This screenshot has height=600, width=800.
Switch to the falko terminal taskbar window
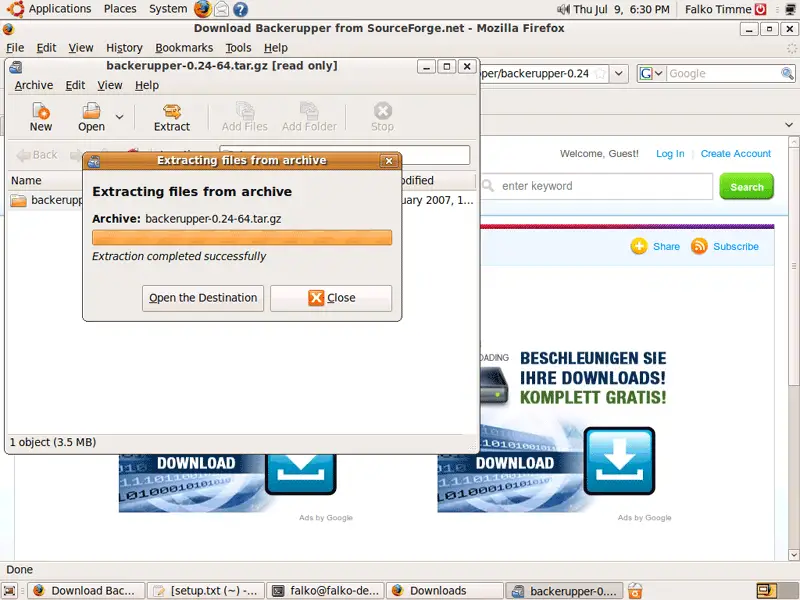pos(327,591)
